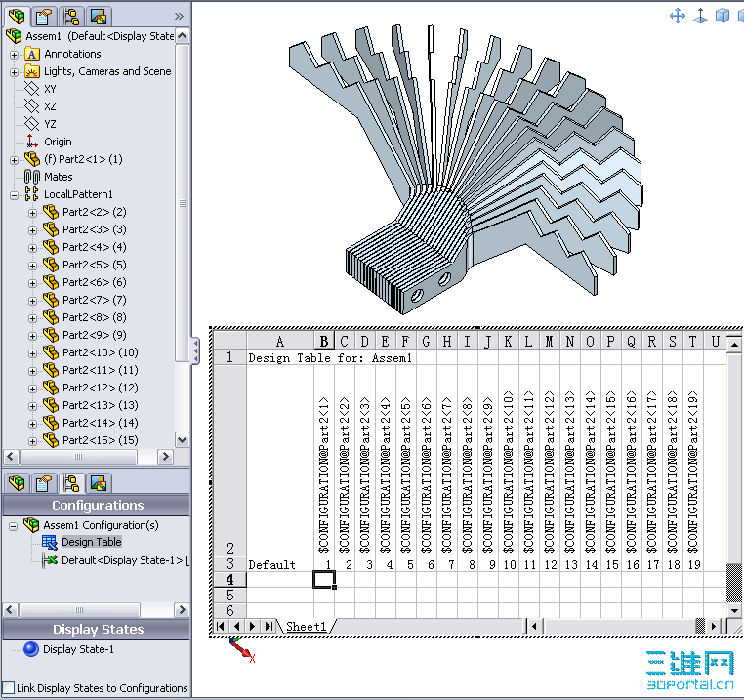Viewport: 744px width, 700px height.
Task: Click spreadsheet vertical scroll-up arrow
Action: [x=734, y=344]
